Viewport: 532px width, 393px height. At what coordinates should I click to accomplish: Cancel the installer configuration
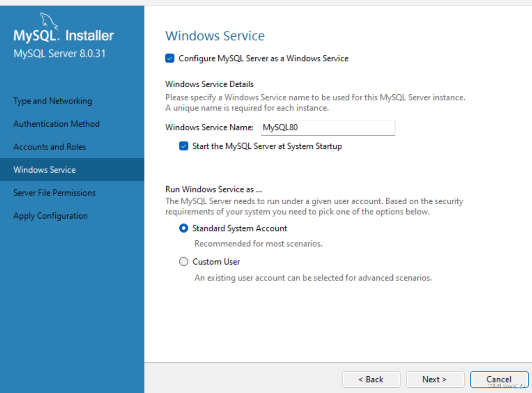pos(499,380)
